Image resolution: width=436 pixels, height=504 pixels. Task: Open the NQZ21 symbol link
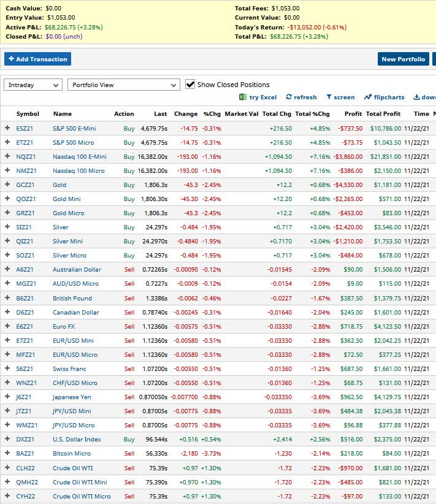point(26,156)
